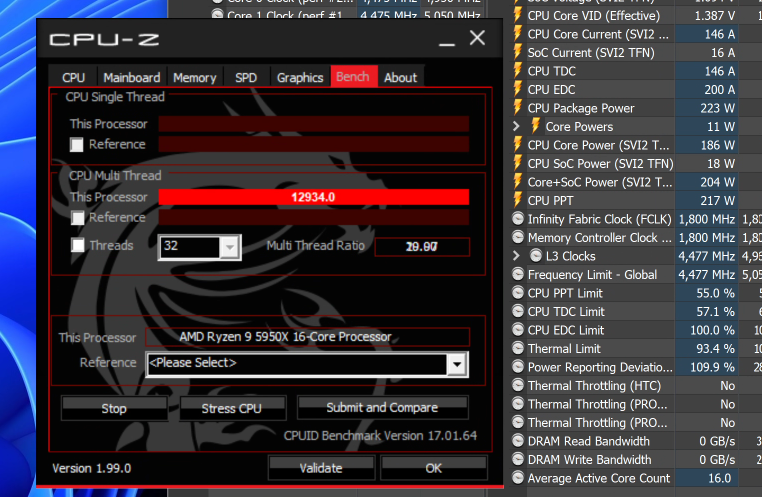Click the lightning icon beside Core Powers
Viewport: 762px width, 497px height.
[x=536, y=126]
